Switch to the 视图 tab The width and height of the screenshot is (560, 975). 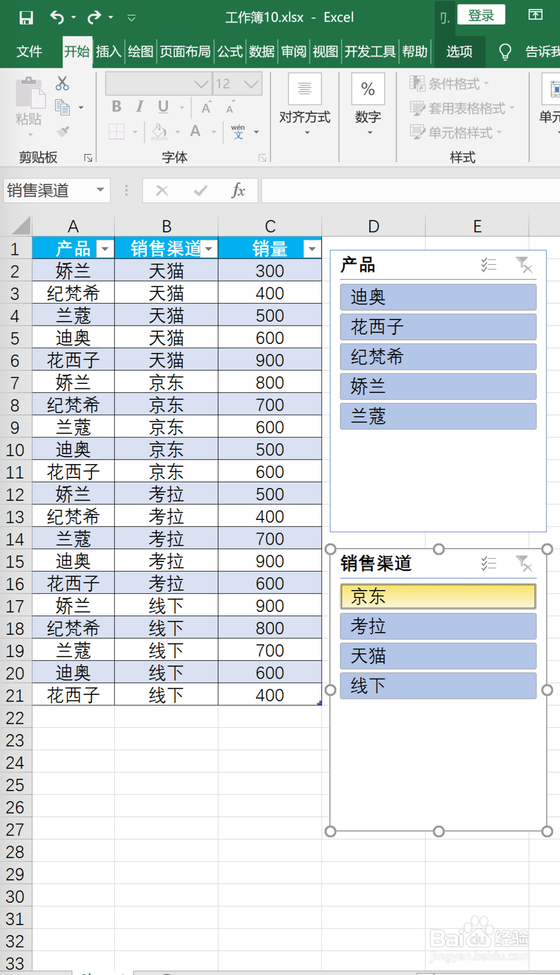pyautogui.click(x=325, y=52)
